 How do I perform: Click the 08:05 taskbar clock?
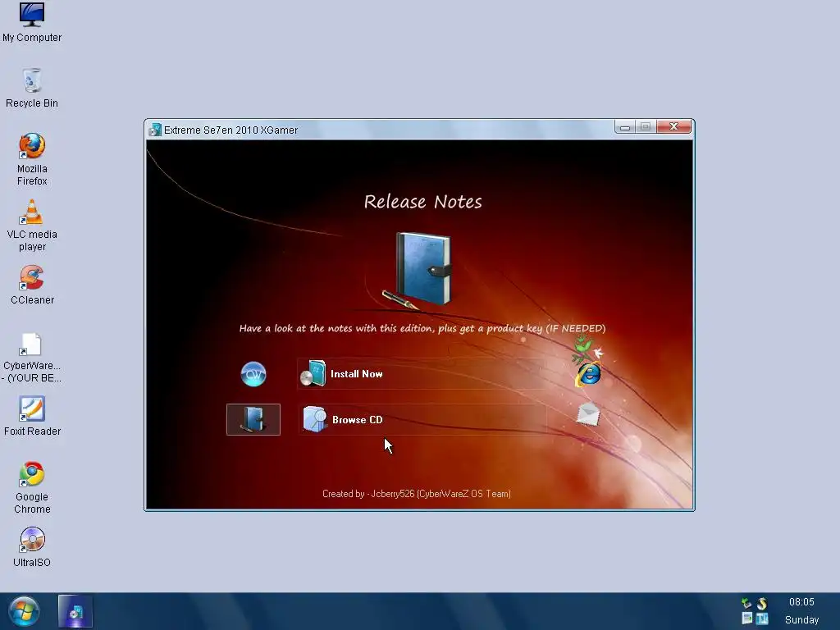click(801, 602)
